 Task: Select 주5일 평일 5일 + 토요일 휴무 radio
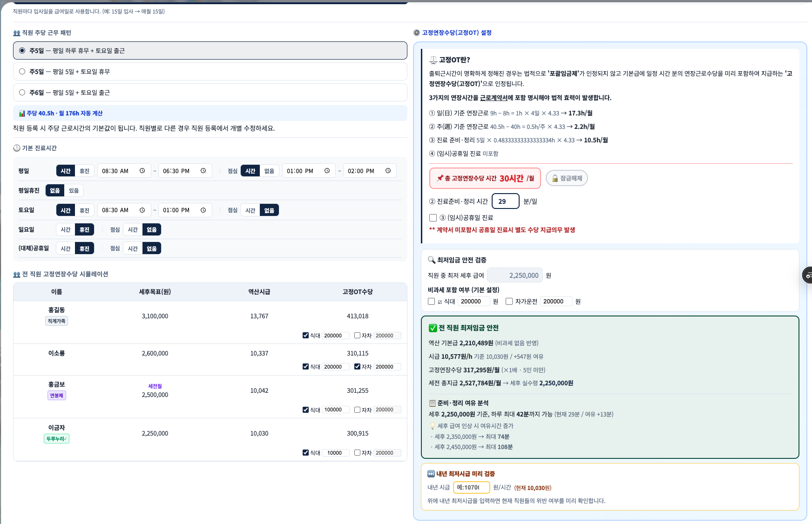click(22, 72)
